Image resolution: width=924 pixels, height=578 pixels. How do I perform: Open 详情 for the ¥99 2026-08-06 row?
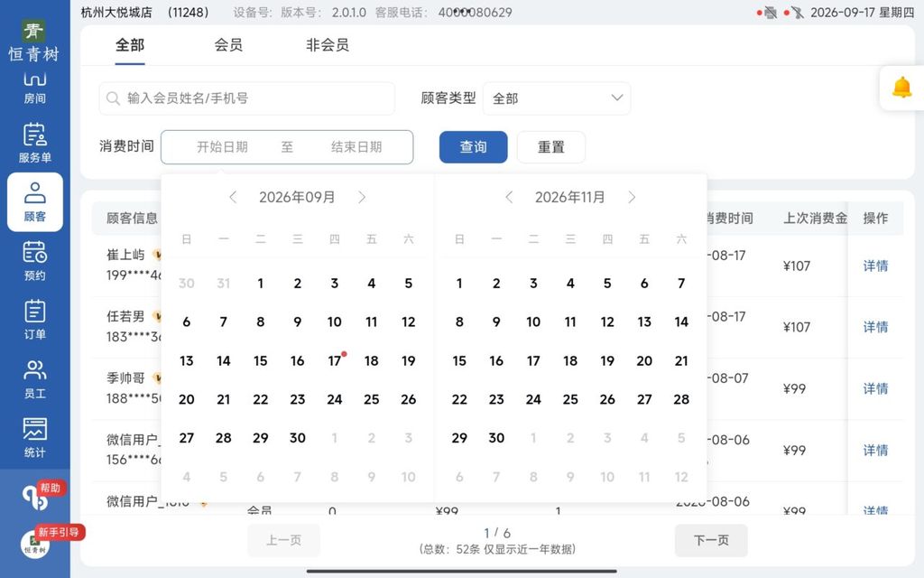point(875,451)
